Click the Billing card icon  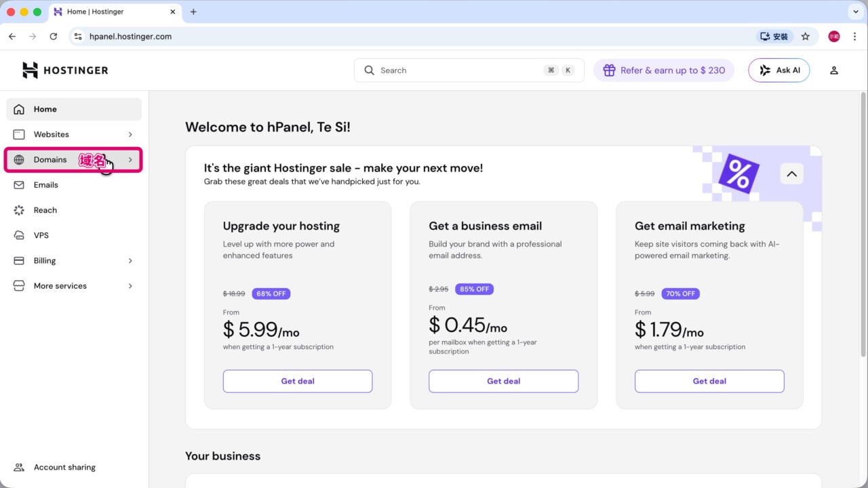19,261
